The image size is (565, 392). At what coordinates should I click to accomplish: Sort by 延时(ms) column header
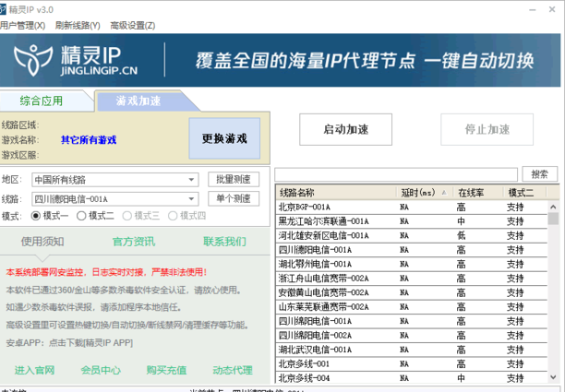[425, 193]
